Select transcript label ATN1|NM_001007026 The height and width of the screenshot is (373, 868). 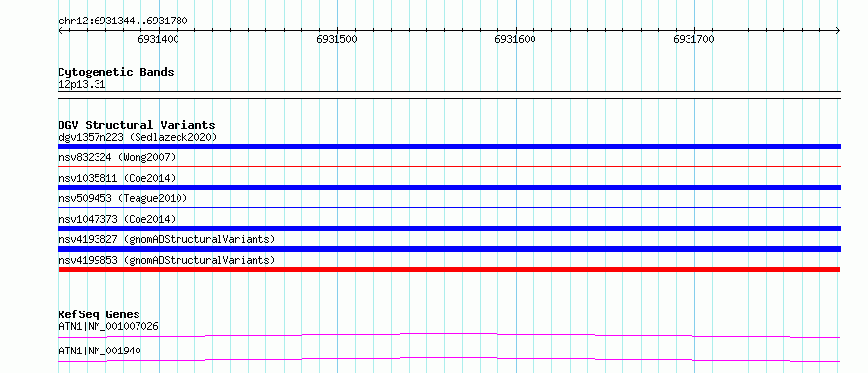[x=108, y=327]
